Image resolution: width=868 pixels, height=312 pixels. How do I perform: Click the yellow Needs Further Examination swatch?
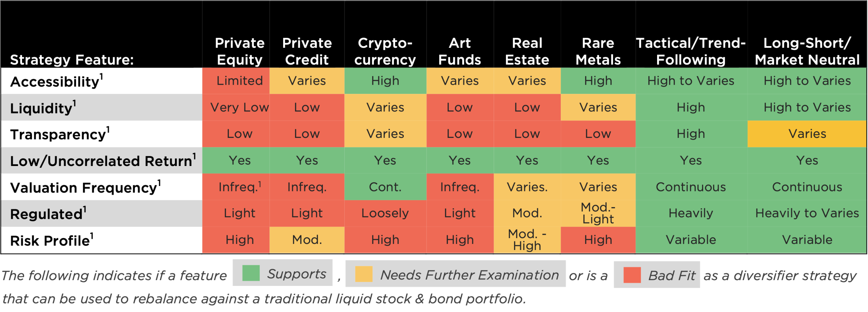coord(363,274)
